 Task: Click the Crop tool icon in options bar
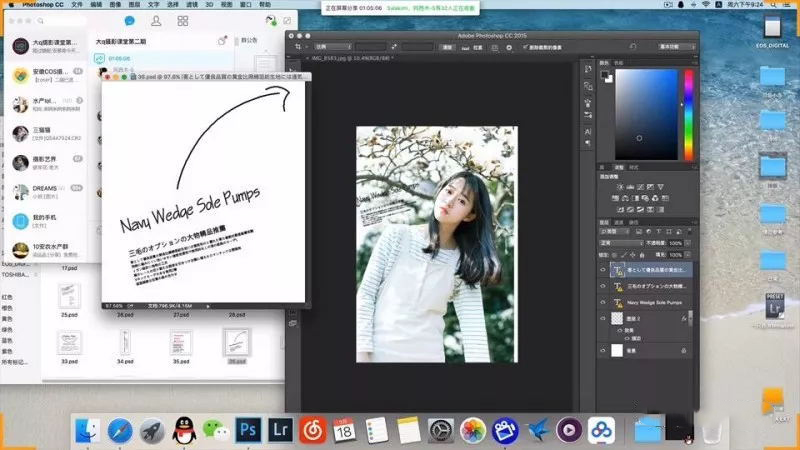click(298, 47)
